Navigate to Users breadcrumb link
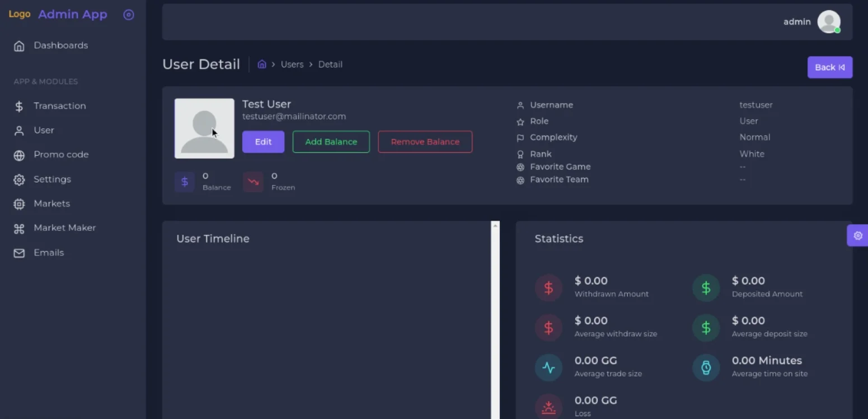Screen dimensions: 868x419 [x=292, y=64]
